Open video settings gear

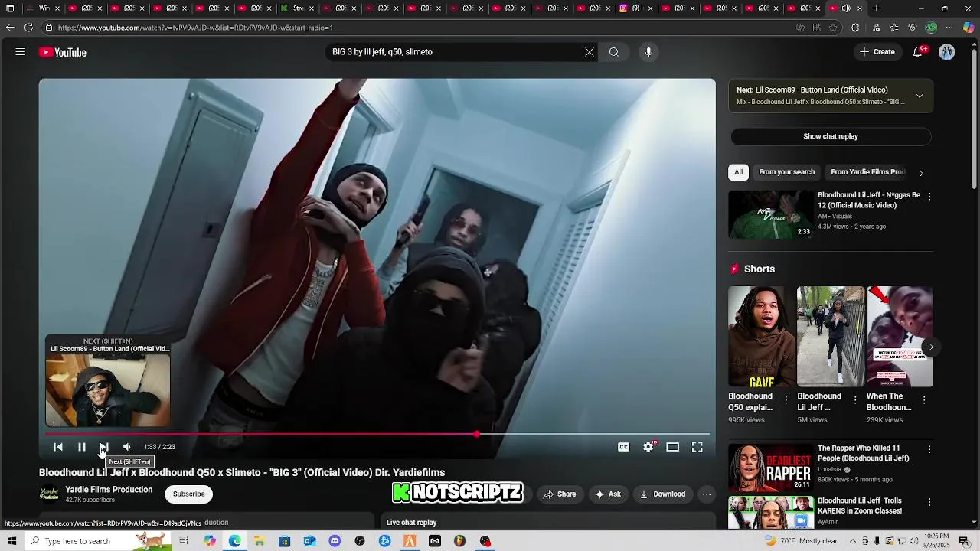(648, 447)
